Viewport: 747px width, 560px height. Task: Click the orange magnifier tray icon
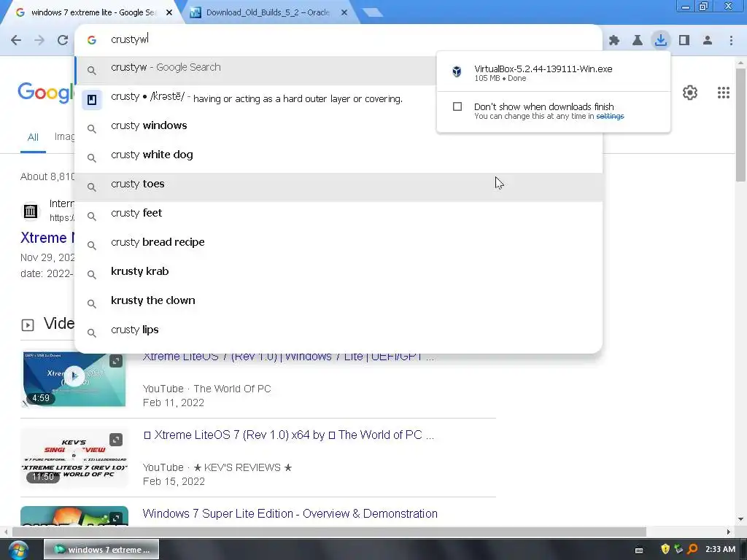click(692, 549)
